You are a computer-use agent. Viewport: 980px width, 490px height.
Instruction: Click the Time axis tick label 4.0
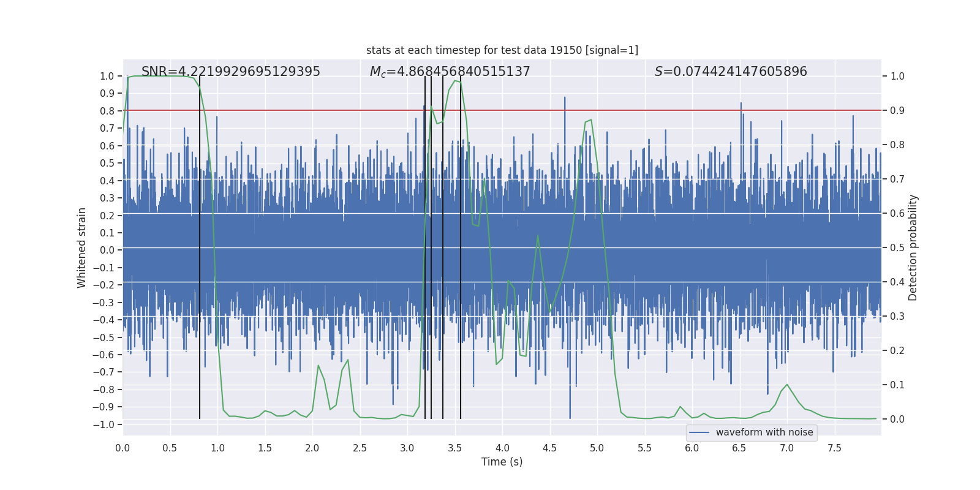[x=502, y=448]
